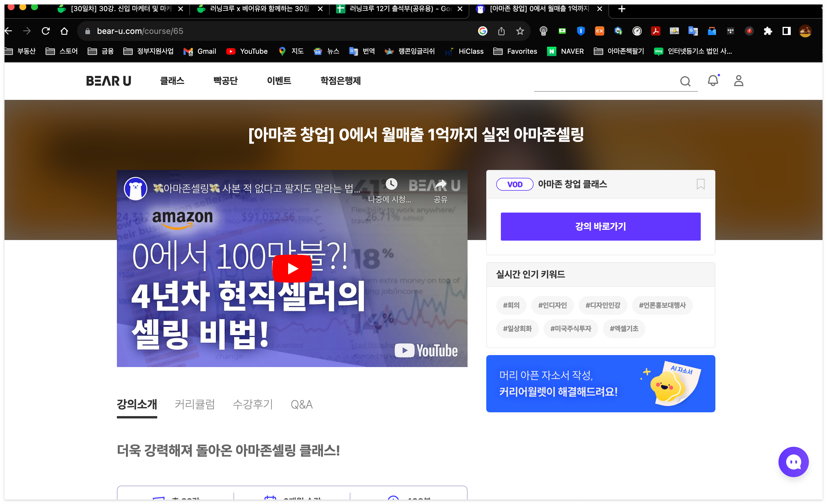Viewport: 827px width, 504px height.
Task: Expand the 아마존책팔기 bookmarks folder
Action: [x=619, y=51]
